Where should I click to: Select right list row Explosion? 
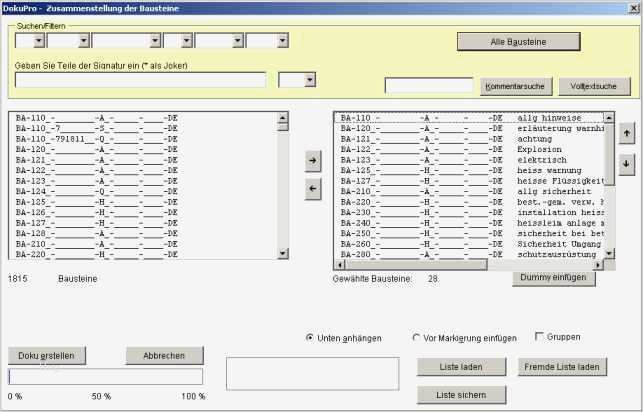(x=470, y=150)
